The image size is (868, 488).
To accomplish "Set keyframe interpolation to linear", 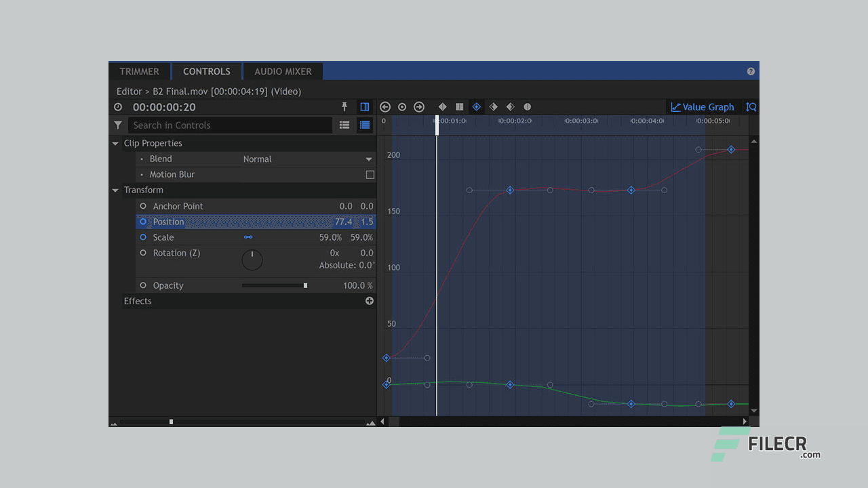I will pyautogui.click(x=442, y=106).
